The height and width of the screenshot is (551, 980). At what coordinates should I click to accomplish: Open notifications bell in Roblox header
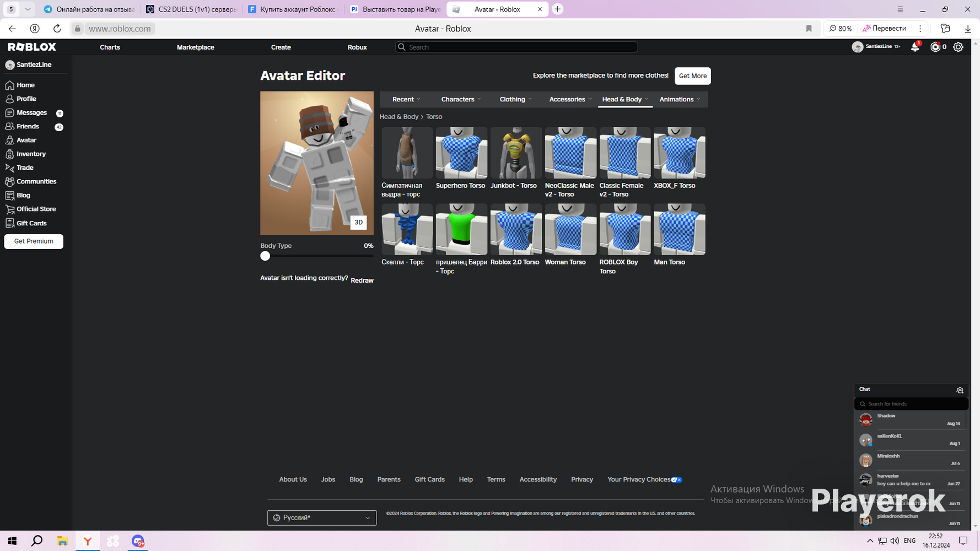click(x=915, y=47)
